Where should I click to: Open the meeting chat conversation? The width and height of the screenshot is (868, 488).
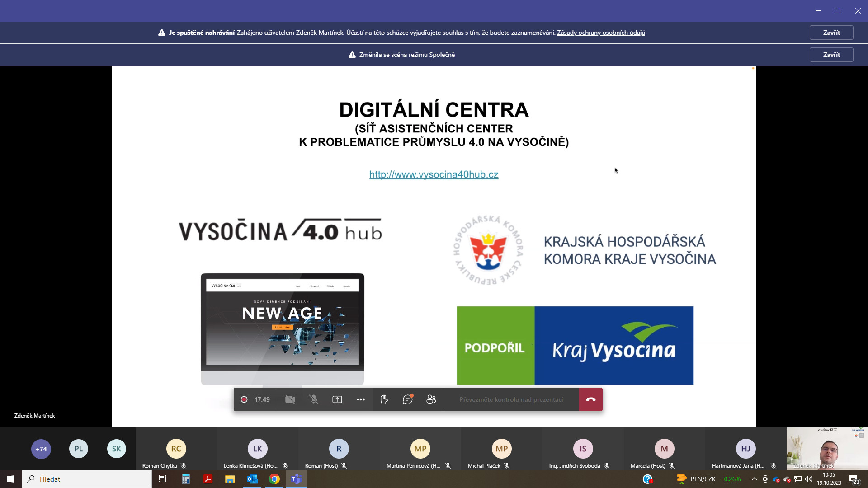coord(408,399)
